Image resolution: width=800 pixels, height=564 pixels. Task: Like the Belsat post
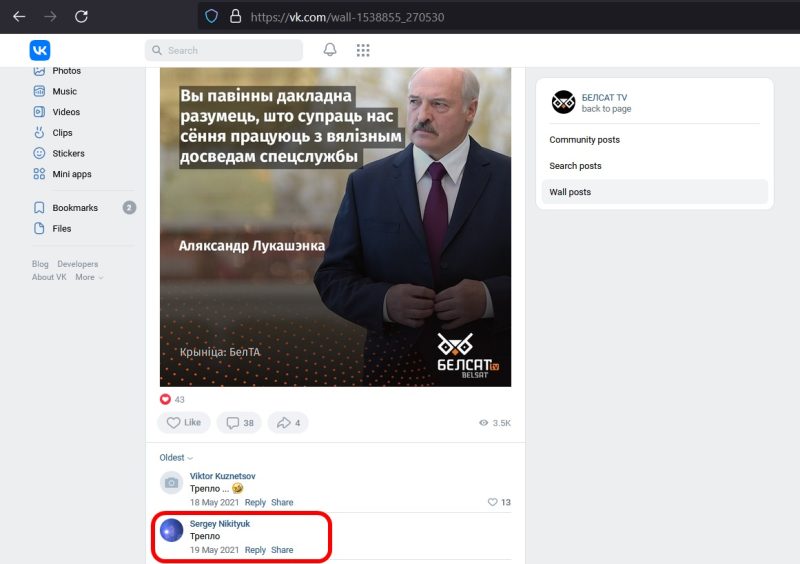pos(184,423)
